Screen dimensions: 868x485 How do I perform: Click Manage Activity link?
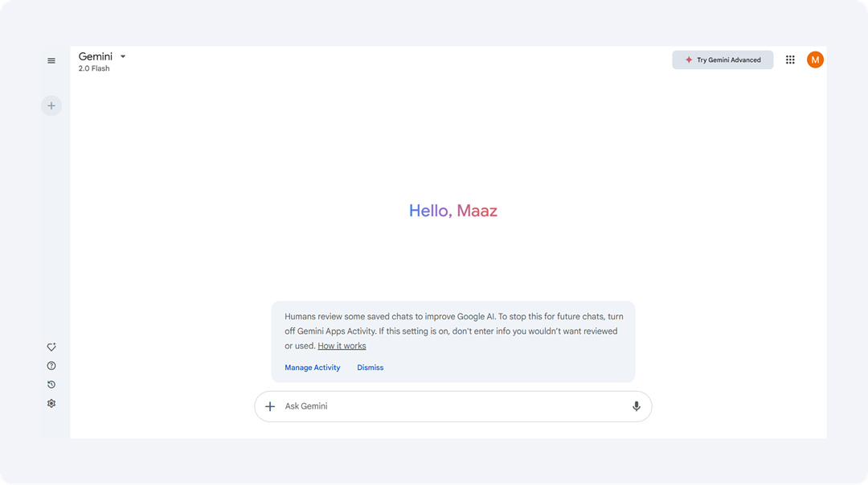pos(312,368)
